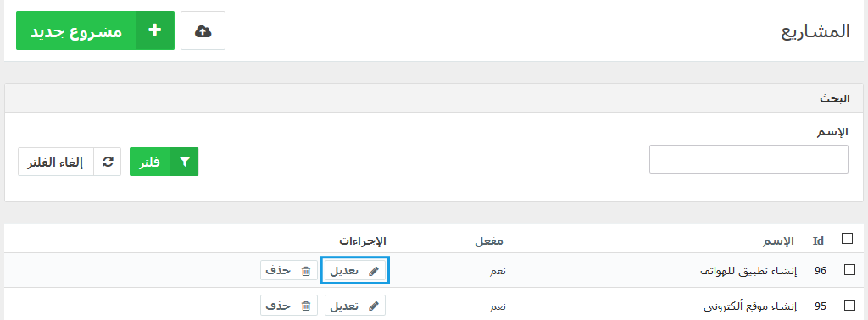Sort by the الإسم column header
Image resolution: width=868 pixels, height=320 pixels.
(x=780, y=241)
